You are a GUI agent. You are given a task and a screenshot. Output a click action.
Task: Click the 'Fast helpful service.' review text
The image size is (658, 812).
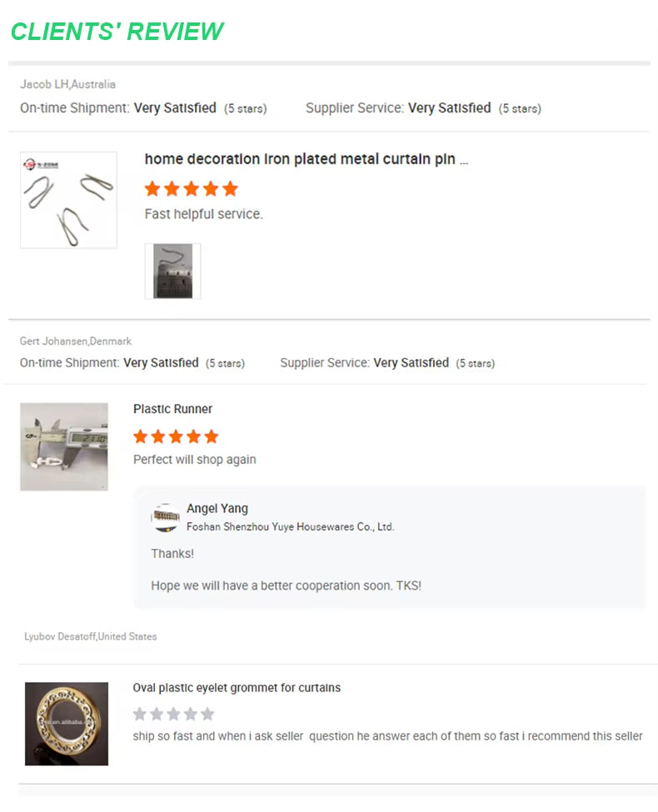[x=203, y=214]
